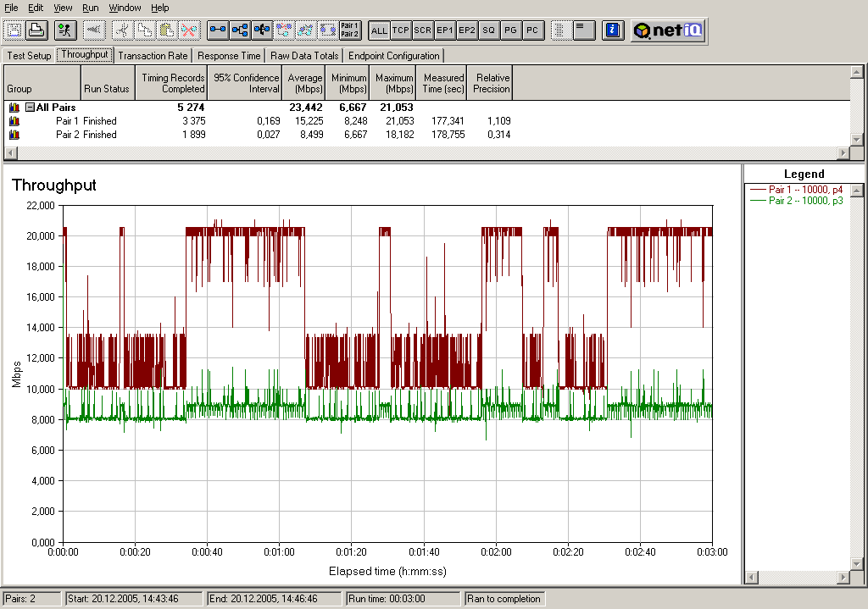Click the Relative Precision column header
Image resolution: width=868 pixels, height=609 pixels.
click(491, 83)
